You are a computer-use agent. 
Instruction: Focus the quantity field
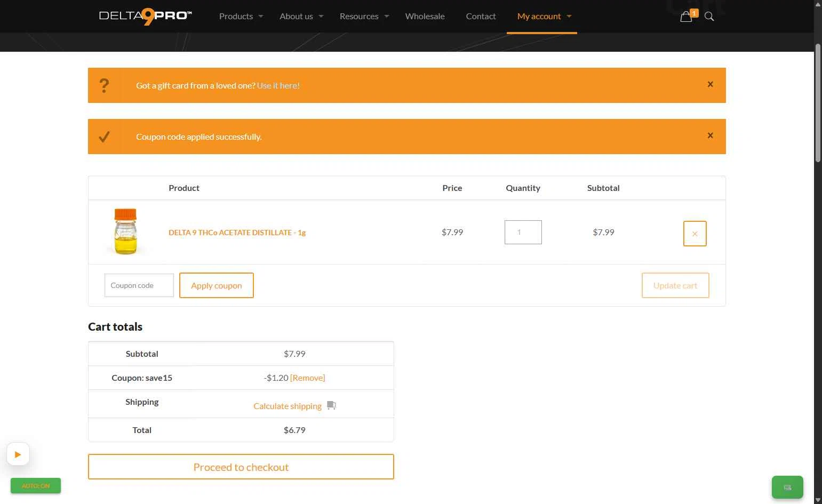pyautogui.click(x=523, y=232)
